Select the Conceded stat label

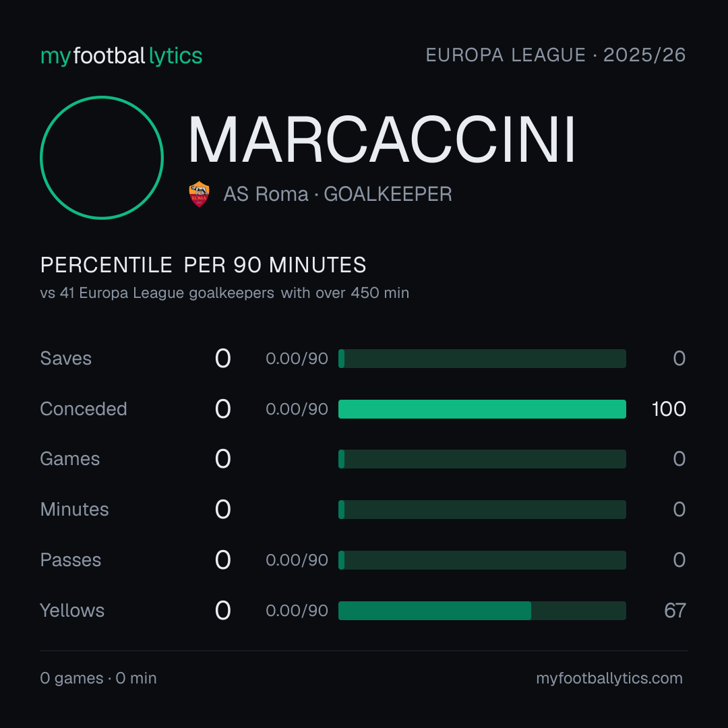(84, 409)
